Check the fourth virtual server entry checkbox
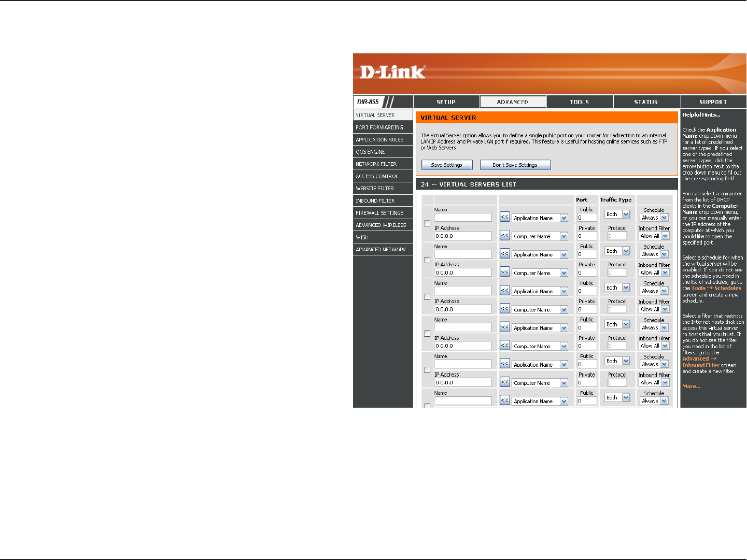Image resolution: width=747 pixels, height=560 pixels. click(x=427, y=334)
